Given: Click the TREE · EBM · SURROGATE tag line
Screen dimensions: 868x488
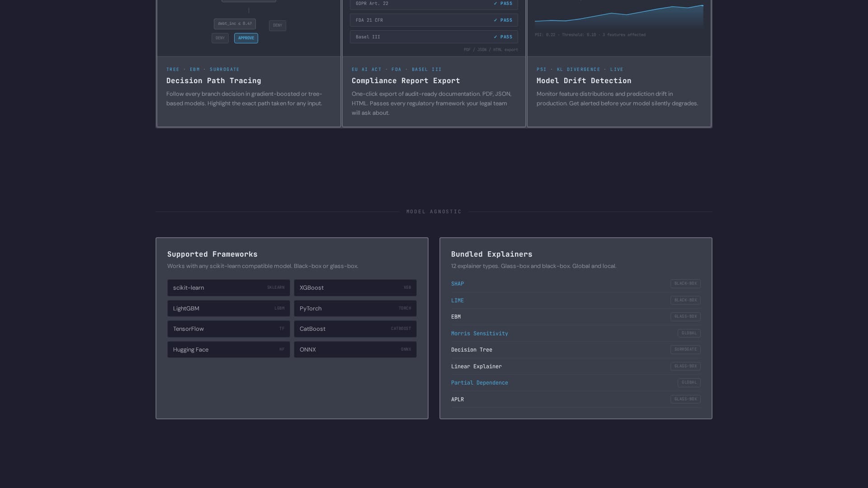Looking at the screenshot, I should pos(203,70).
